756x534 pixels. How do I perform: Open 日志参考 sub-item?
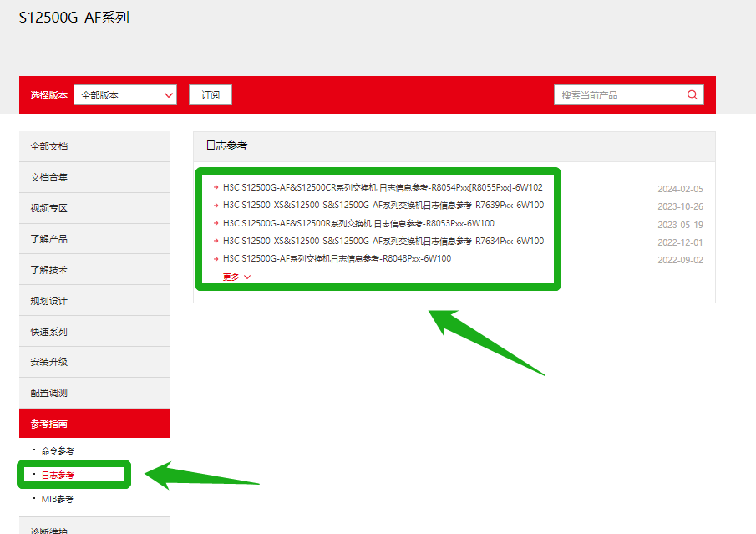[x=58, y=476]
